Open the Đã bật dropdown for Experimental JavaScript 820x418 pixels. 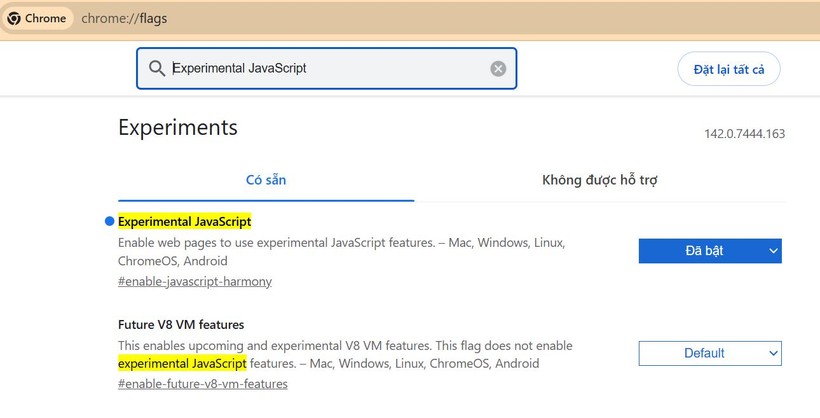(709, 251)
